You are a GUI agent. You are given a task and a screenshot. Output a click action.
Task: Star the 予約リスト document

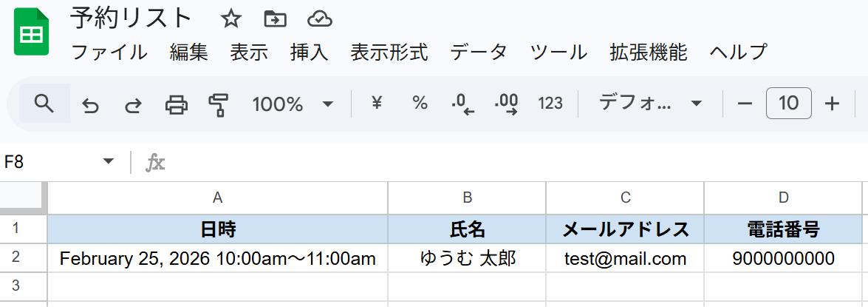coord(231,18)
